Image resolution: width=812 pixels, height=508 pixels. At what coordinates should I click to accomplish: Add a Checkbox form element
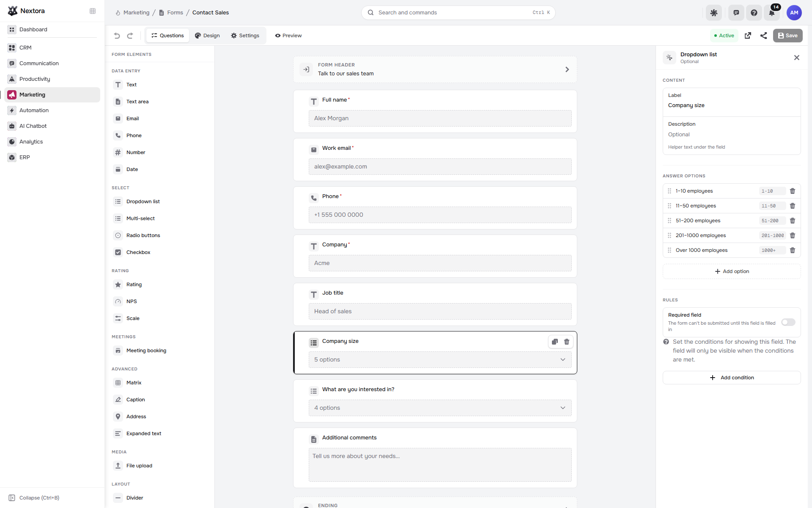tap(159, 252)
